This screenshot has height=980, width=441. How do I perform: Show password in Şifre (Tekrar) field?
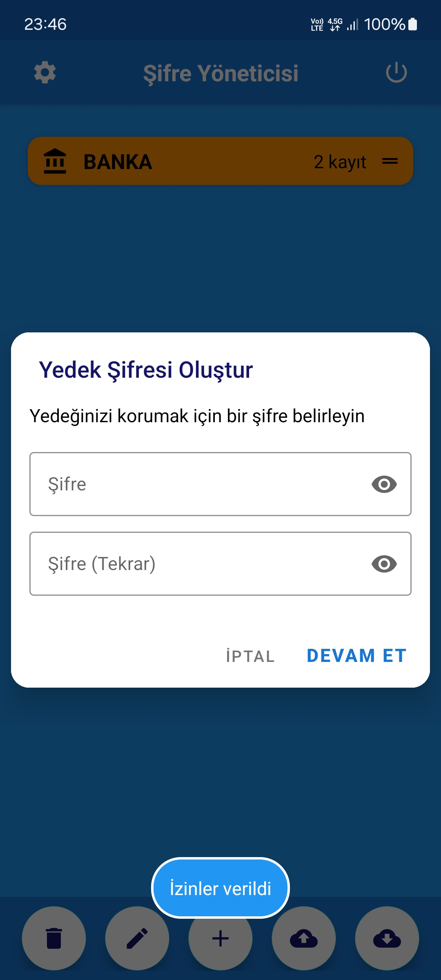point(384,564)
